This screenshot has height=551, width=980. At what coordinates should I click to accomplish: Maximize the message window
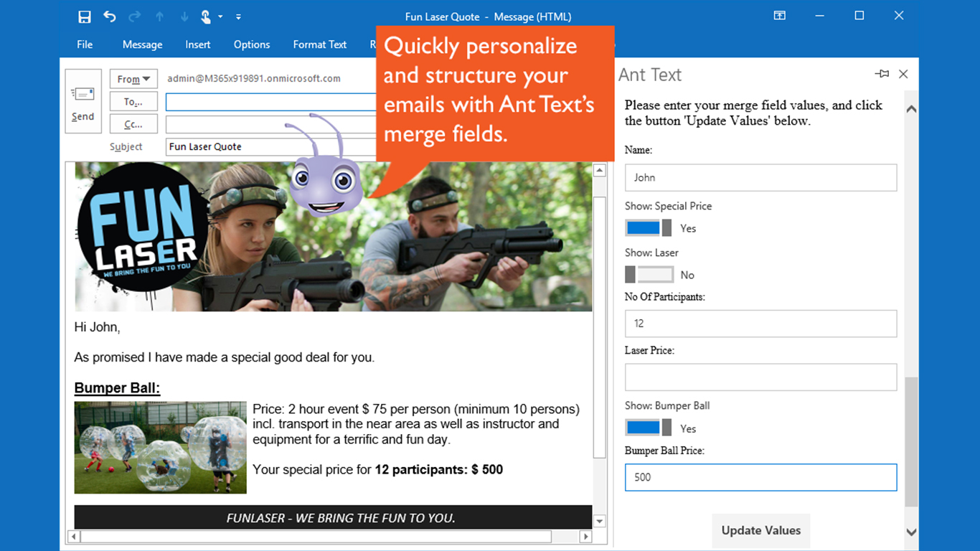pyautogui.click(x=859, y=16)
